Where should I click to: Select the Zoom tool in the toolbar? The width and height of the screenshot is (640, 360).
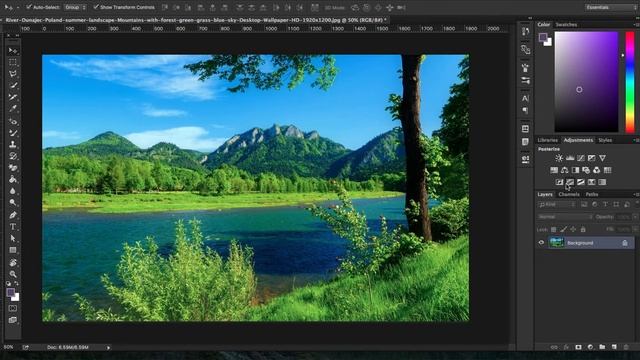[x=13, y=274]
